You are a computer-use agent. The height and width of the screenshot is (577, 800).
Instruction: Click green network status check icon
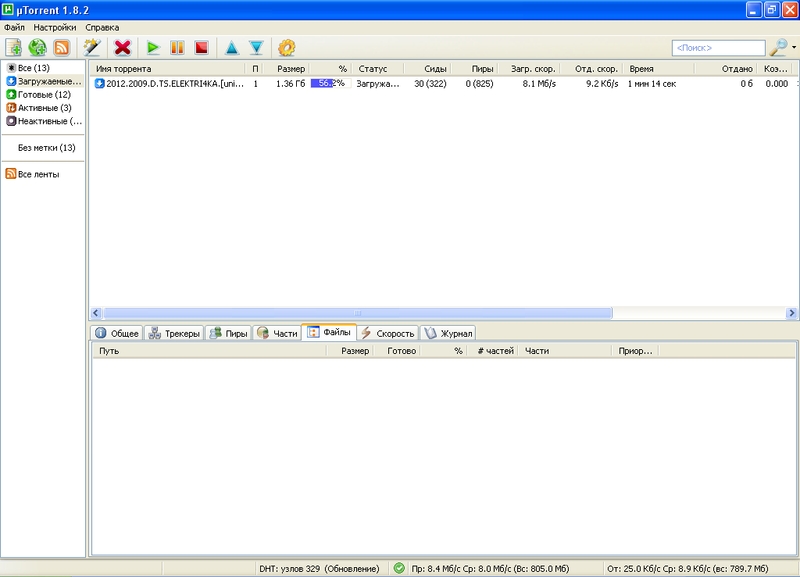[x=399, y=568]
